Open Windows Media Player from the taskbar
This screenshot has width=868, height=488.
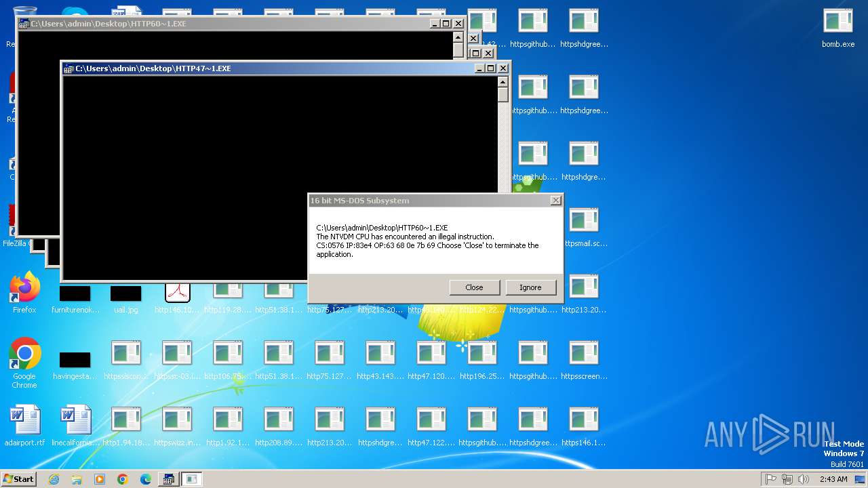pos(100,479)
